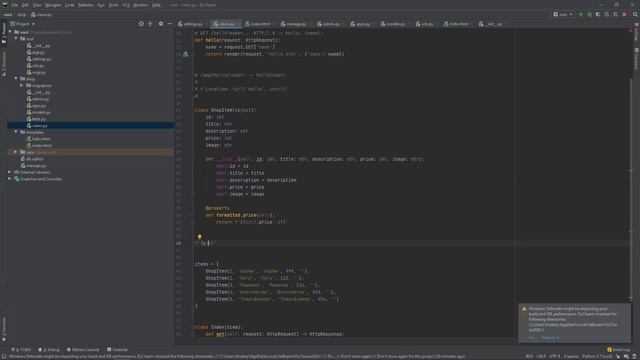Open the Navigate menu
The image size is (640, 360).
click(x=53, y=5)
